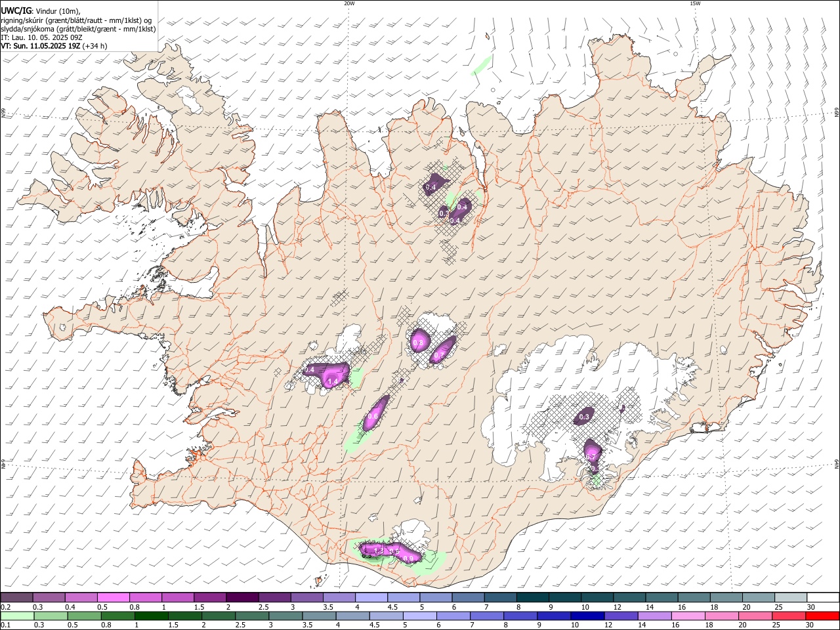Pick the first snow-scale swatch labeled 0.2
The width and height of the screenshot is (840, 630).
coord(17,597)
